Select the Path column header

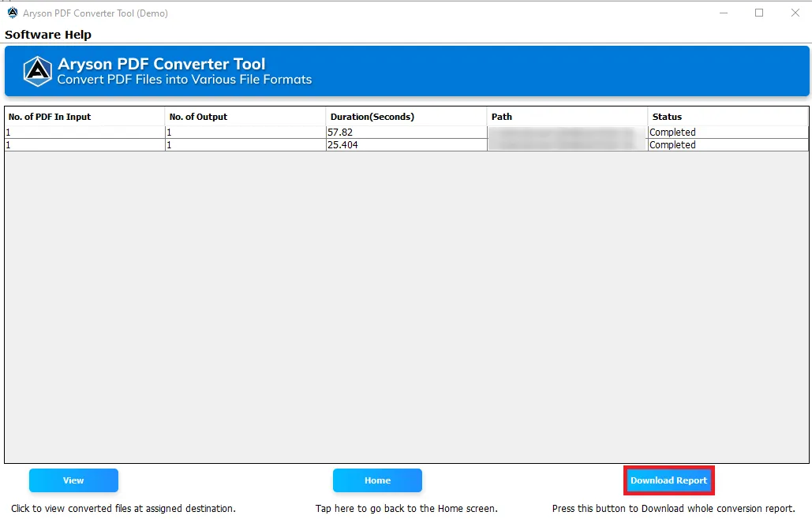click(x=567, y=117)
